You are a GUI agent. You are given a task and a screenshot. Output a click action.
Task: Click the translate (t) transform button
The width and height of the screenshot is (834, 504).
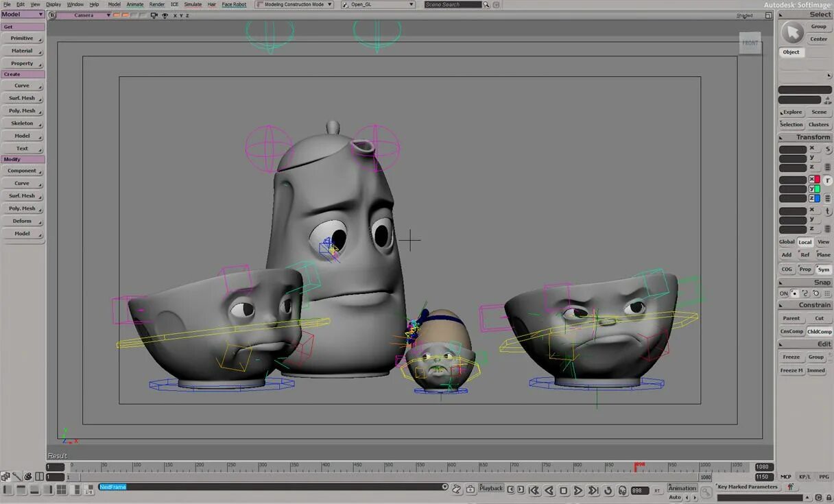click(828, 211)
